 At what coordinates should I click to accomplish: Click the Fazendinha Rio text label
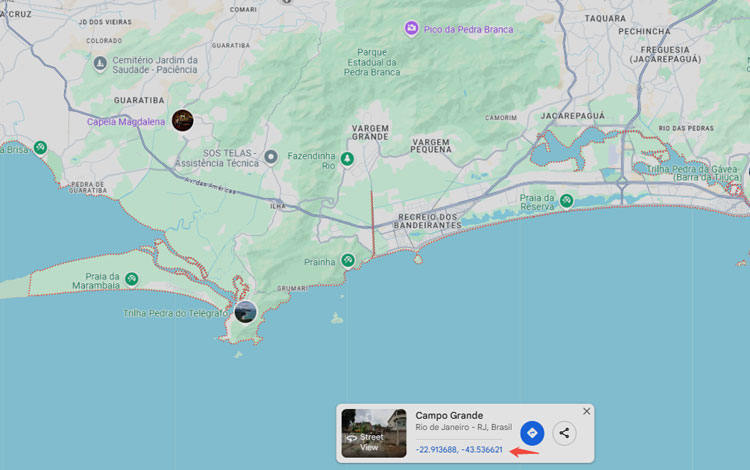coord(311,161)
